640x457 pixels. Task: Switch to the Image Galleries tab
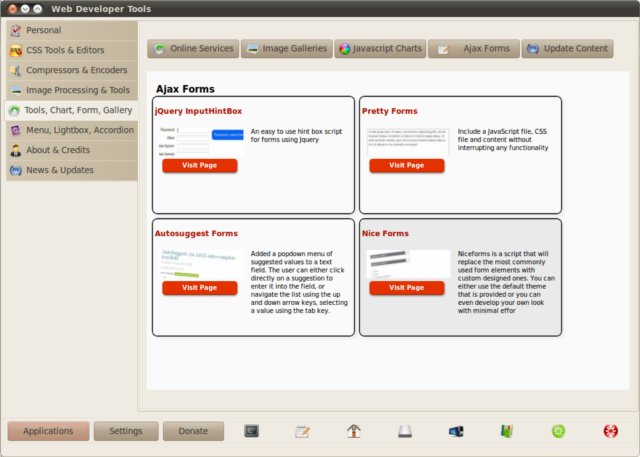click(x=287, y=49)
